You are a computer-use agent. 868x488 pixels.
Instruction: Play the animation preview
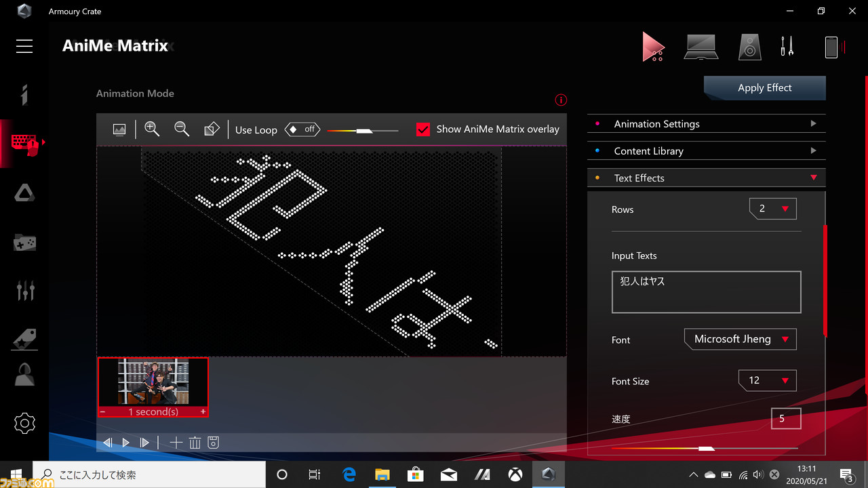coord(126,443)
